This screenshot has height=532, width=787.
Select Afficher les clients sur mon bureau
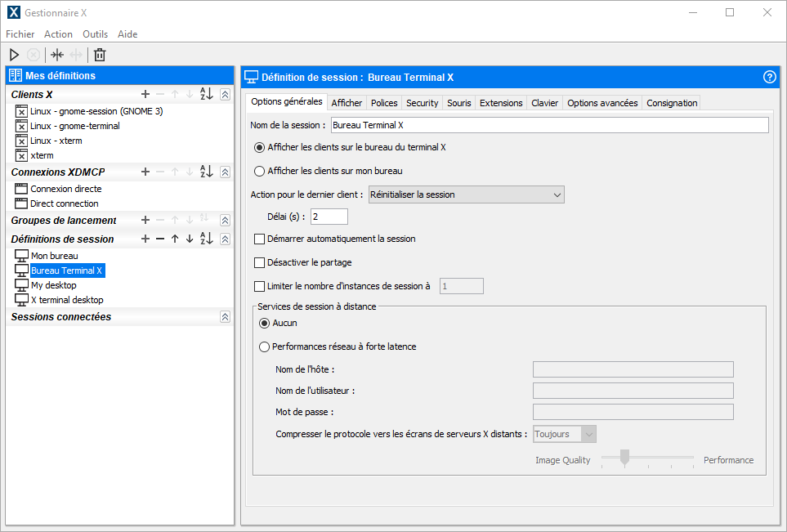pyautogui.click(x=260, y=172)
